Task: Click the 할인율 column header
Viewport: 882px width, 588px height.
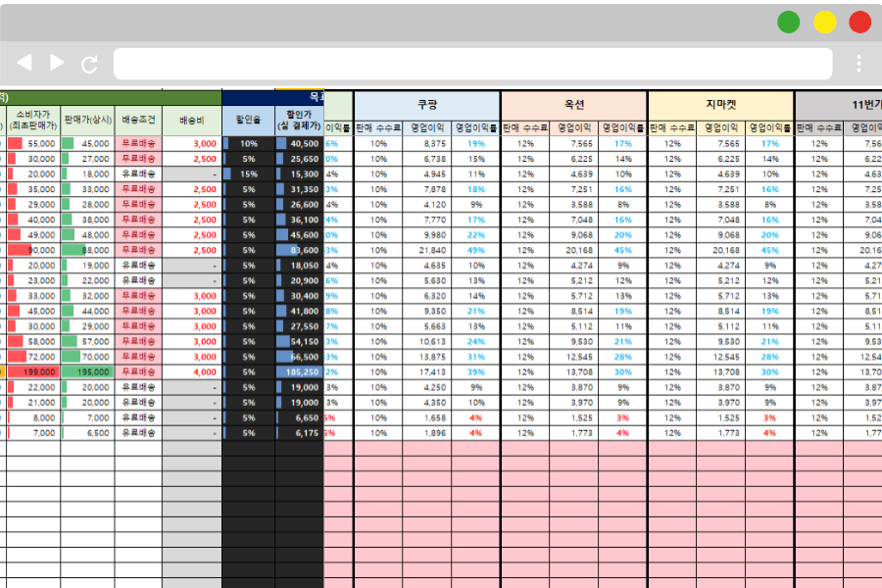Action: [248, 121]
